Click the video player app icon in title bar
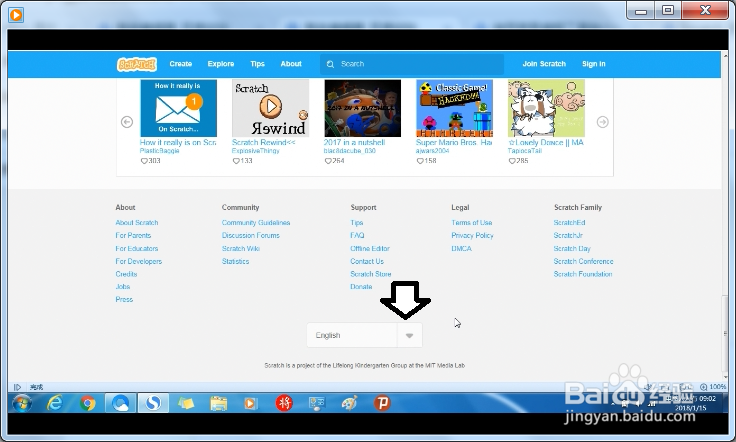This screenshot has width=736, height=442. [x=16, y=15]
